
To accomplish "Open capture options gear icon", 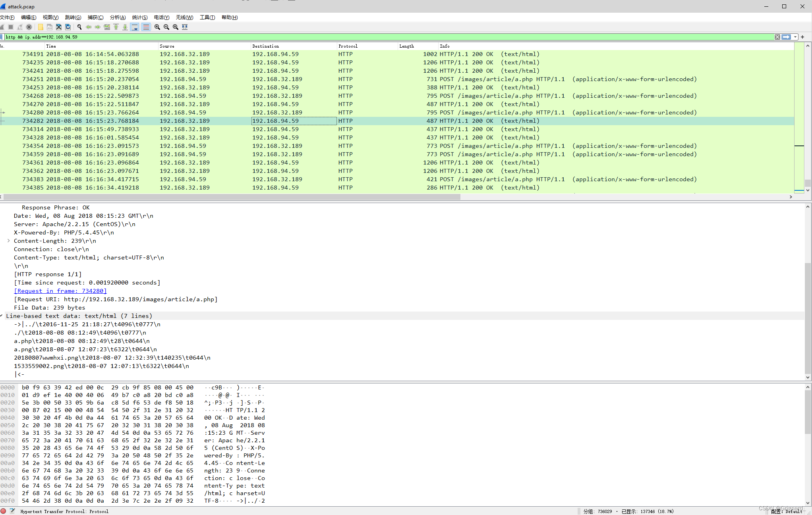I will tap(29, 27).
